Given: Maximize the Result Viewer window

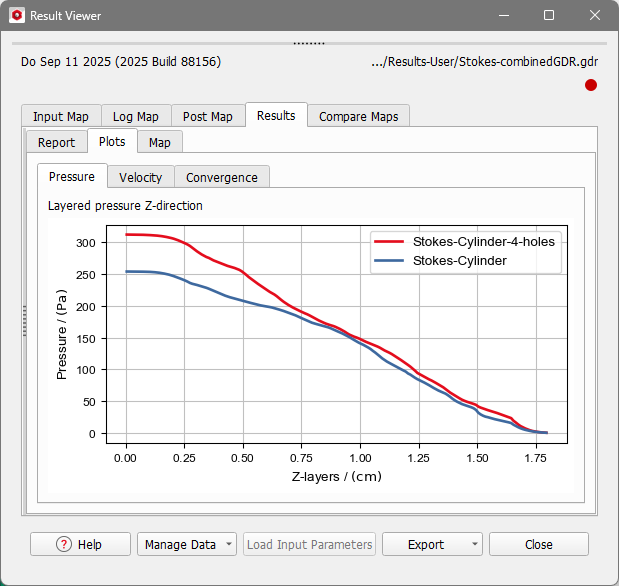Looking at the screenshot, I should pos(549,16).
